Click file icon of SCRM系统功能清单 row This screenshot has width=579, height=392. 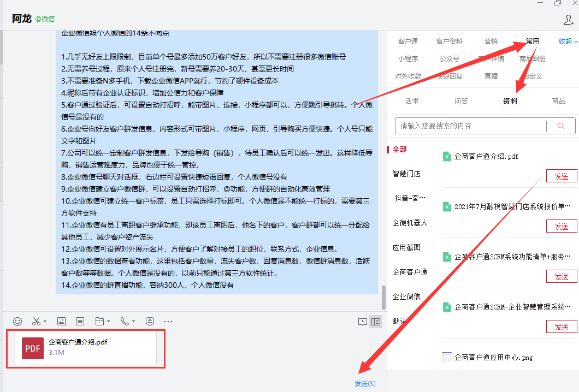447,257
